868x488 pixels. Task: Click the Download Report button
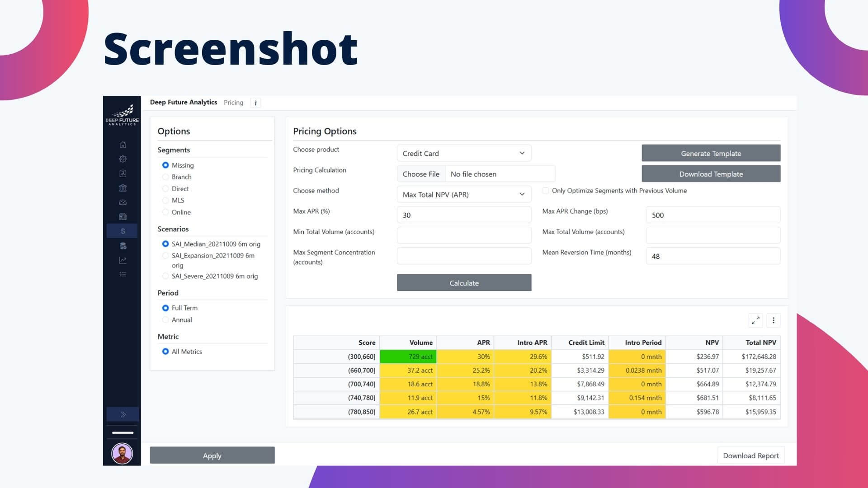point(750,455)
